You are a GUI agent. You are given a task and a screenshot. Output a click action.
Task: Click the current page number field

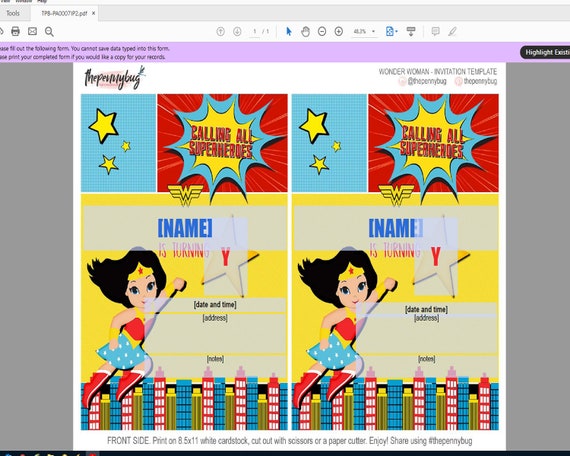[x=255, y=32]
